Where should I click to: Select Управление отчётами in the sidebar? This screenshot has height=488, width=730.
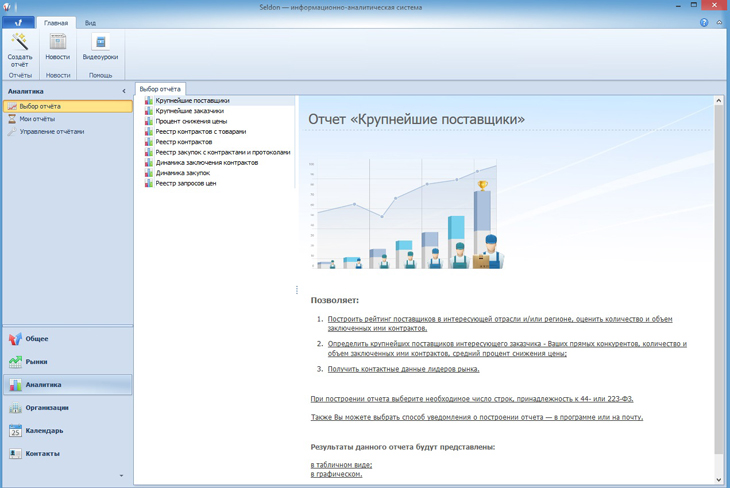(52, 132)
